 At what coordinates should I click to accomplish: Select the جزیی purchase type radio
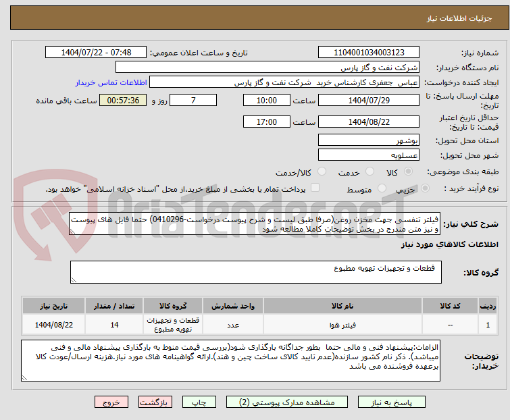click(x=425, y=188)
